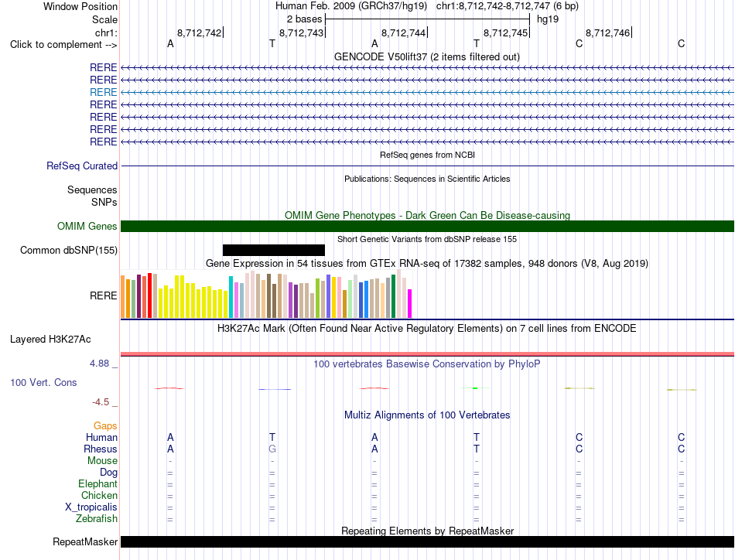Click 'Short Genetic Variants from dbSNP' title
Viewport: 735px width, 560px height.
click(x=427, y=239)
